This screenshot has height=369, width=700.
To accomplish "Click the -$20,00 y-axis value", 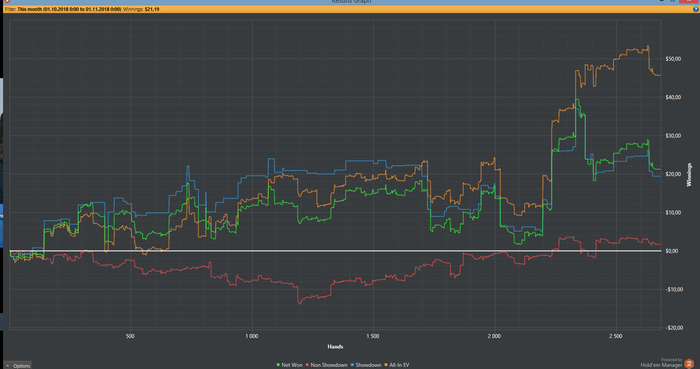I will tap(674, 328).
